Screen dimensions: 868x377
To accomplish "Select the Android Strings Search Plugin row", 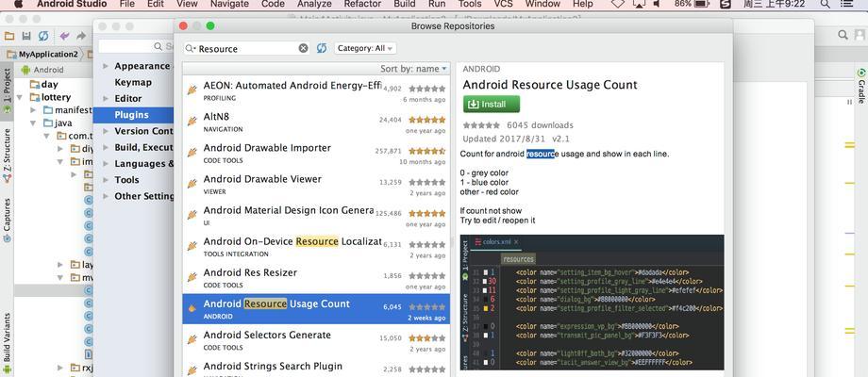I will pyautogui.click(x=316, y=367).
